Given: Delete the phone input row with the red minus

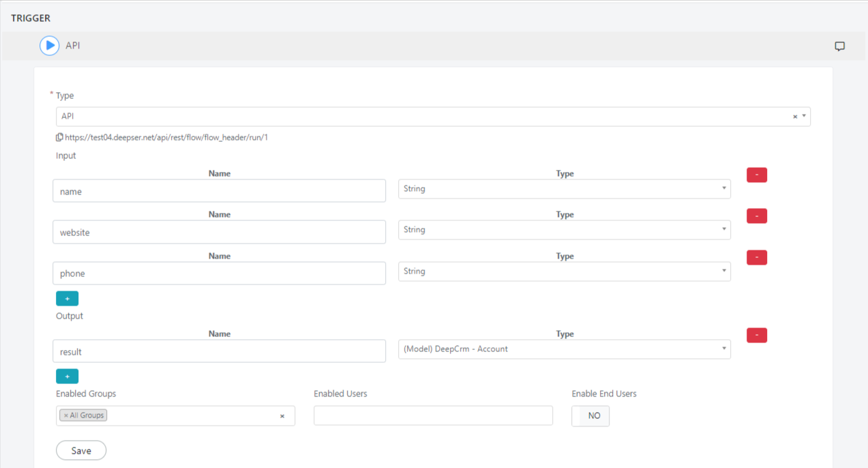Looking at the screenshot, I should point(757,258).
